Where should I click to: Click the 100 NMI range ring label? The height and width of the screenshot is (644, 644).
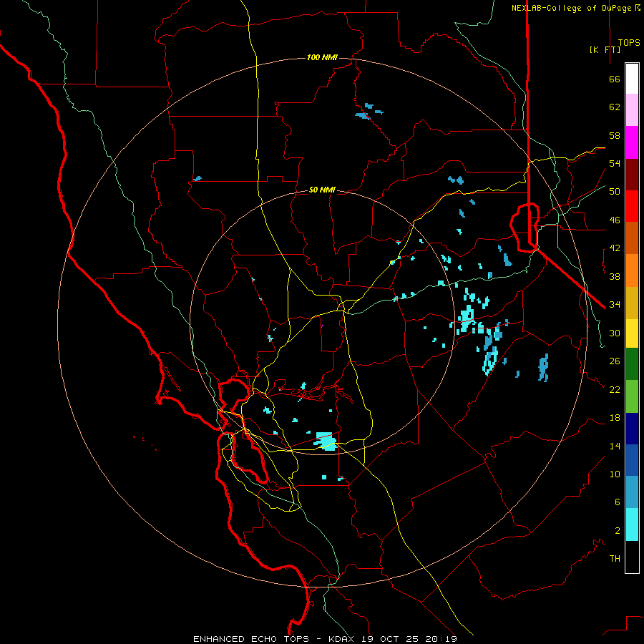coord(322,57)
